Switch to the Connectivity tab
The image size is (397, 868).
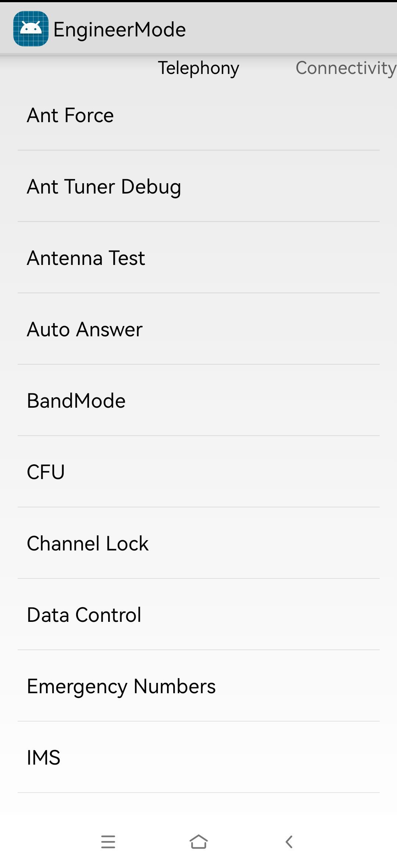coord(346,68)
